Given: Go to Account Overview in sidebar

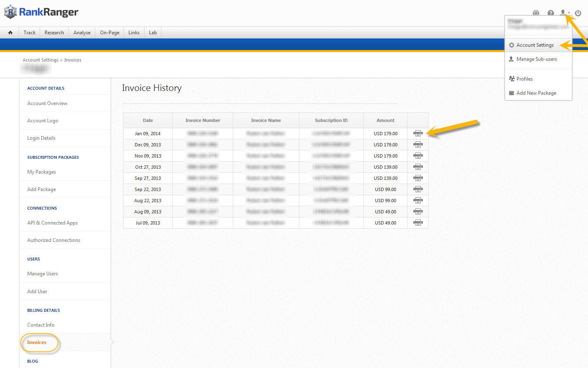Looking at the screenshot, I should pyautogui.click(x=47, y=103).
